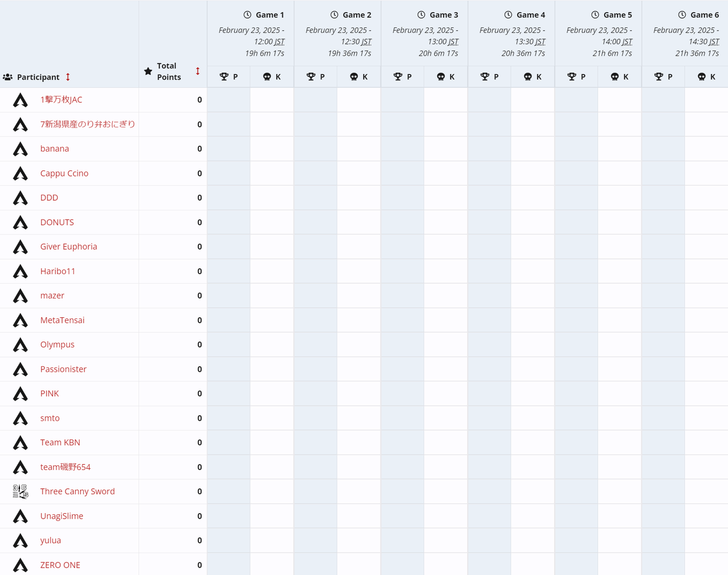Click the Participant group icon
728x575 pixels.
pyautogui.click(x=8, y=77)
